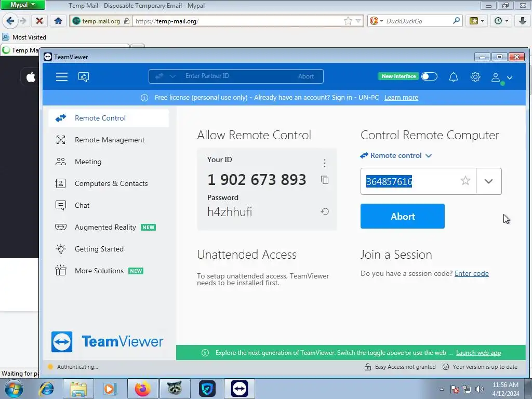Open TeamViewer settings gear

(475, 77)
